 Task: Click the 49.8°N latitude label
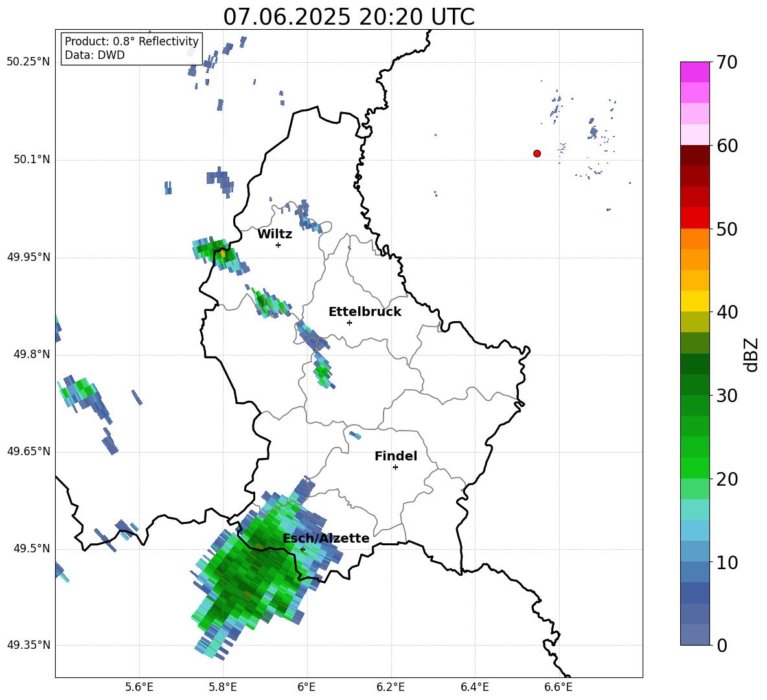click(x=32, y=354)
